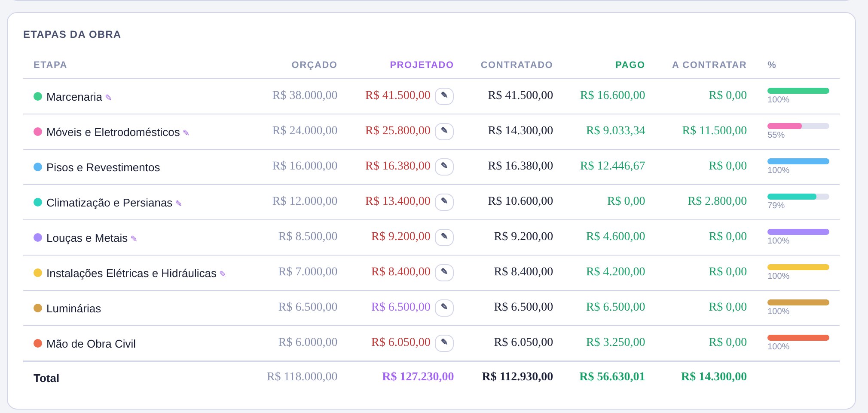The width and height of the screenshot is (868, 413).
Task: Edit projected value for Luminárias
Action: (444, 308)
